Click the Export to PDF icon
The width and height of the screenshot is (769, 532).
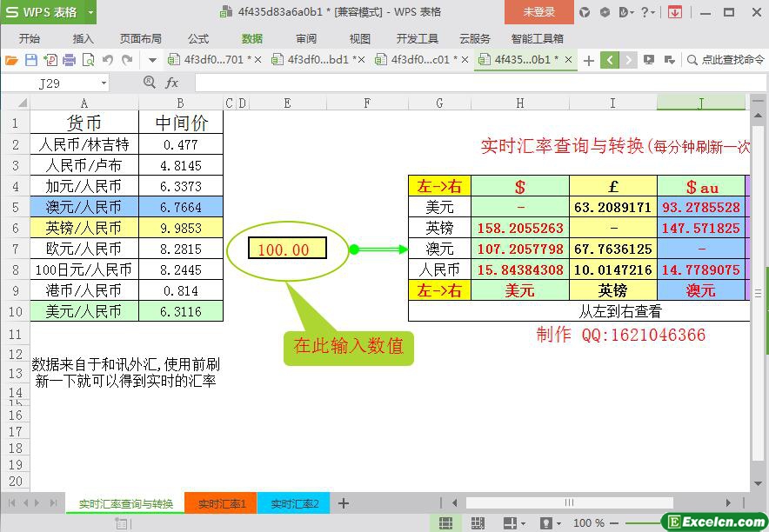[50, 60]
